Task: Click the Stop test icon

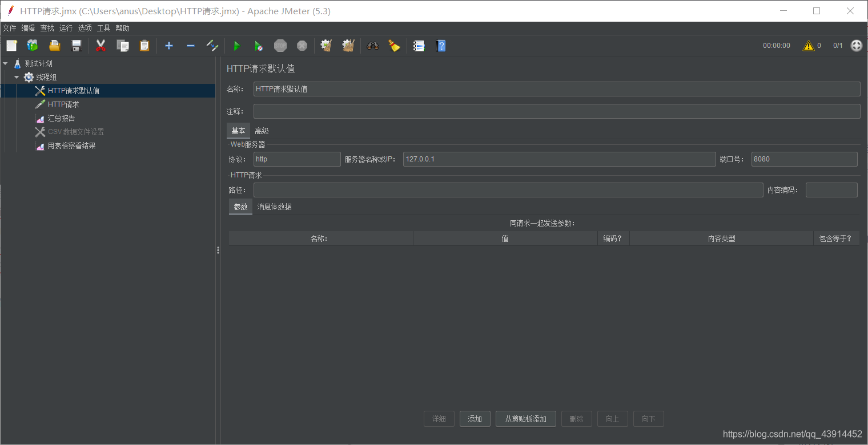Action: tap(280, 46)
